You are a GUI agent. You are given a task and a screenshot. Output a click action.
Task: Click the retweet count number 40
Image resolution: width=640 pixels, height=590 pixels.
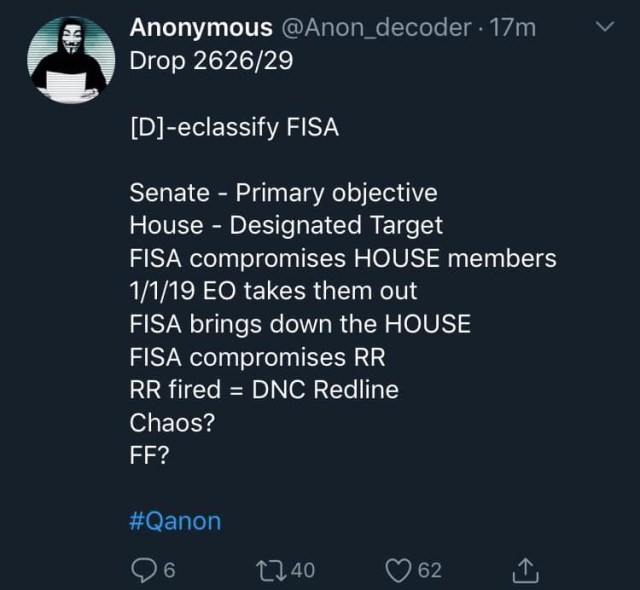pyautogui.click(x=302, y=570)
